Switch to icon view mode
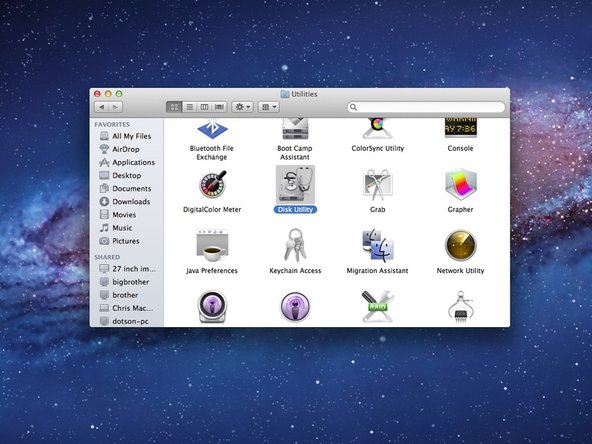This screenshot has height=444, width=592. [x=174, y=107]
